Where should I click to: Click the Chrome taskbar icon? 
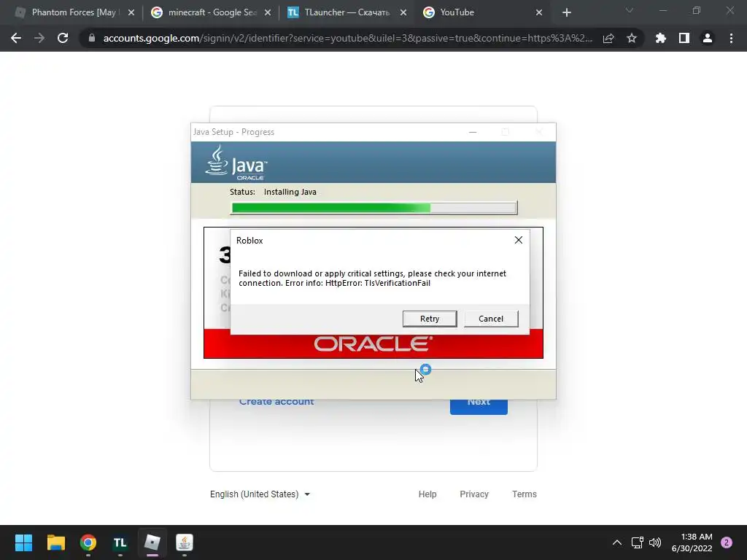click(x=88, y=542)
